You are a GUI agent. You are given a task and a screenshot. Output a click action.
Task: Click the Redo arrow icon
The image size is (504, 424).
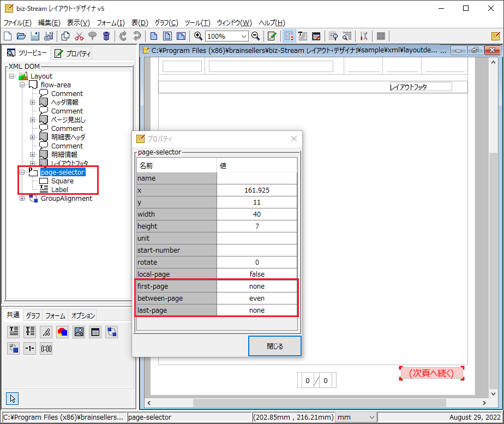click(137, 37)
